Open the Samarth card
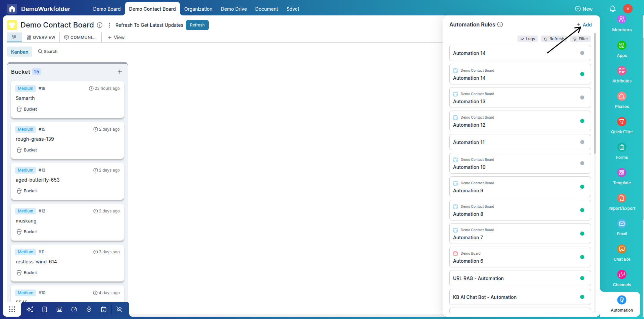Image resolution: width=644 pixels, height=319 pixels. [67, 100]
